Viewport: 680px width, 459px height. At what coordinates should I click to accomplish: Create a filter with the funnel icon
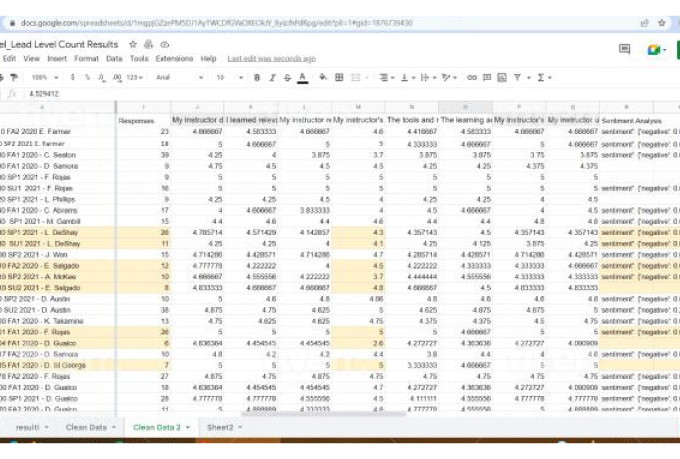(517, 77)
